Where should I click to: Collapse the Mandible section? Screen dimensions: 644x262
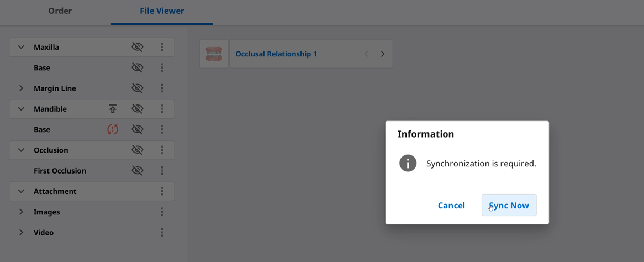tap(22, 109)
